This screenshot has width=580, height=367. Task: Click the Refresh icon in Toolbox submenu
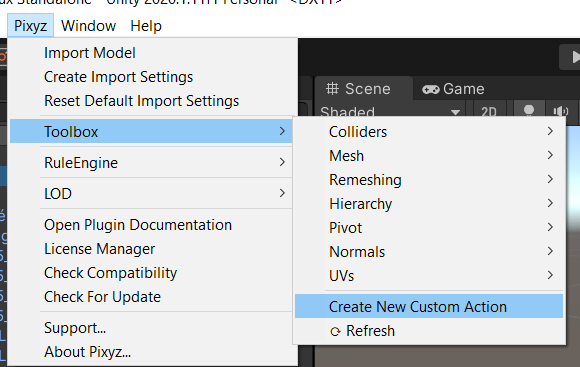click(335, 331)
